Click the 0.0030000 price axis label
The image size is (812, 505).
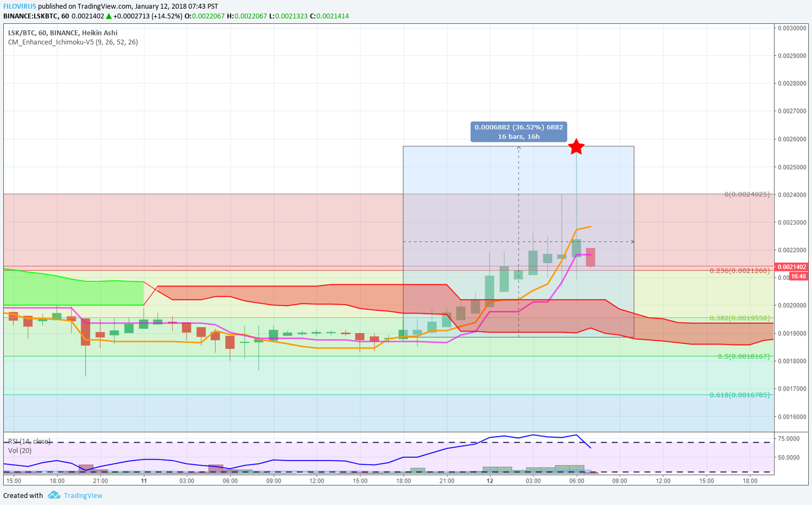792,28
